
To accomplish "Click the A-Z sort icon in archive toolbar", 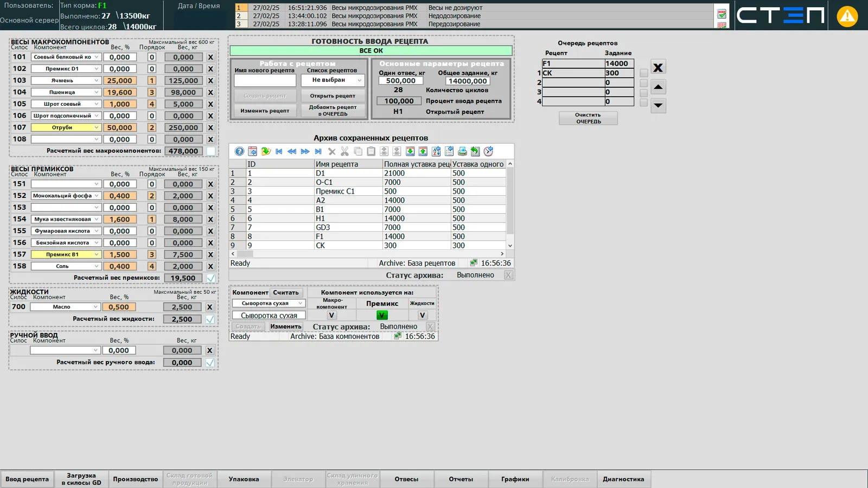I will tap(436, 151).
